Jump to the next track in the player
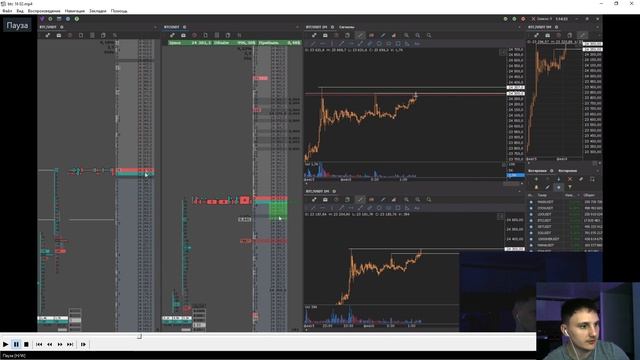The height and width of the screenshot is (360, 640). click(70, 344)
